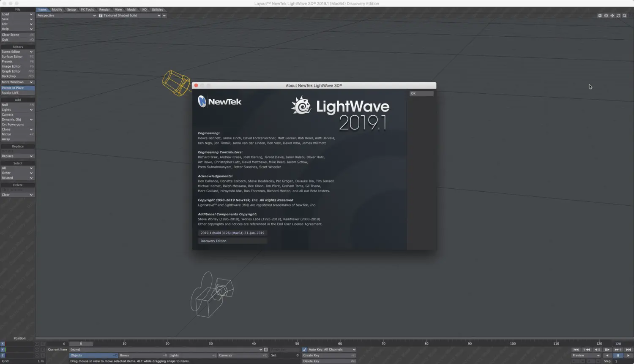The height and width of the screenshot is (364, 634).
Task: Open the Surface Editor
Action: pos(17,57)
